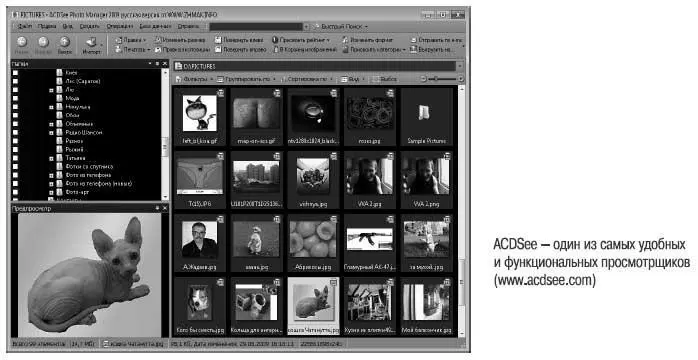
Task: Open the Импорт (Import) tool
Action: pyautogui.click(x=91, y=45)
